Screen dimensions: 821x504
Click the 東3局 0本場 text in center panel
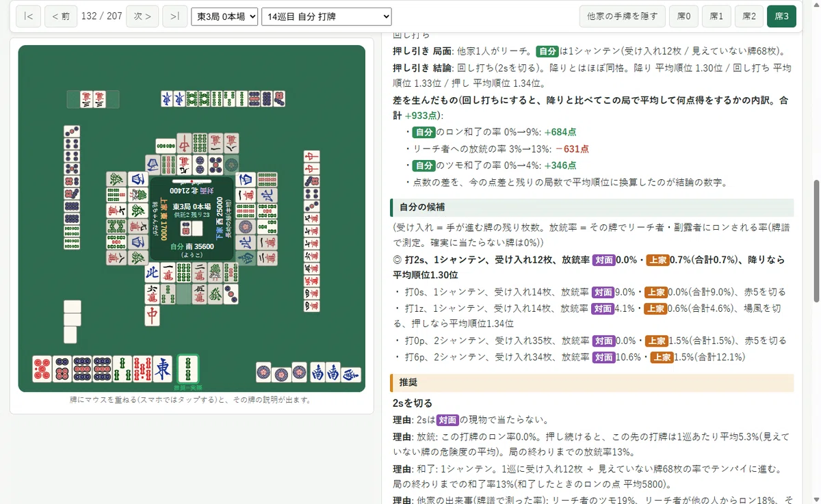(x=192, y=207)
